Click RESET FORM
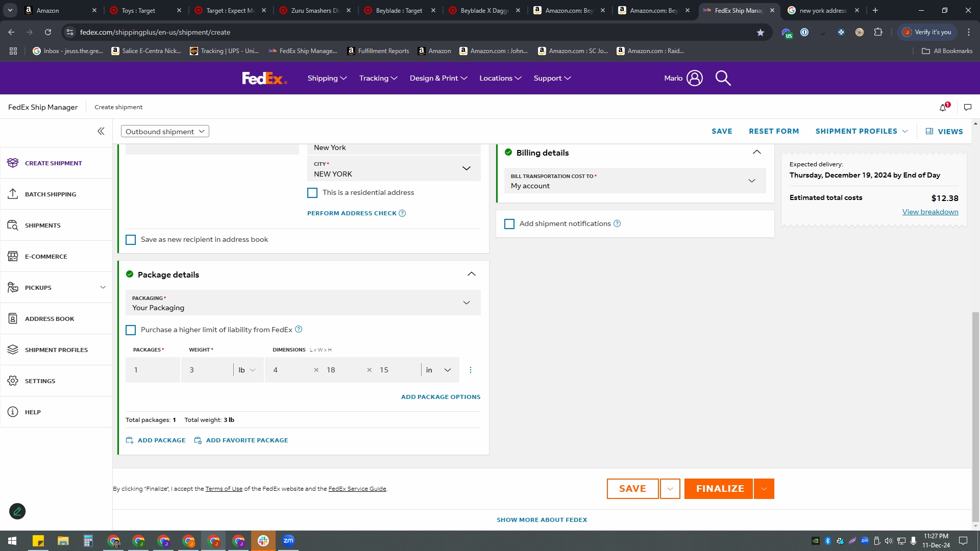The height and width of the screenshot is (551, 980). tap(774, 131)
